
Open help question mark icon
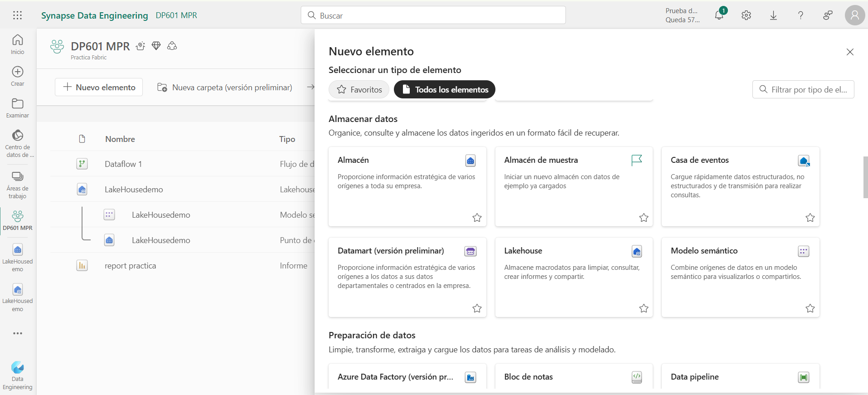(x=800, y=15)
